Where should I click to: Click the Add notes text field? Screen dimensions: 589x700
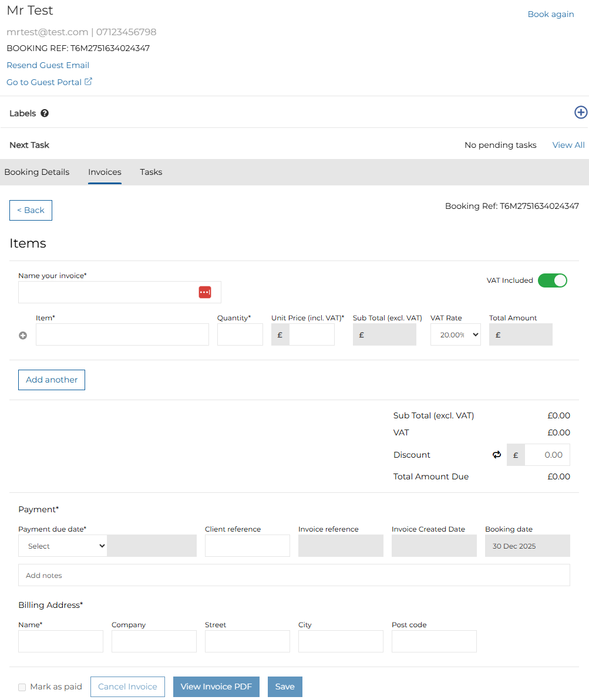[x=294, y=575]
